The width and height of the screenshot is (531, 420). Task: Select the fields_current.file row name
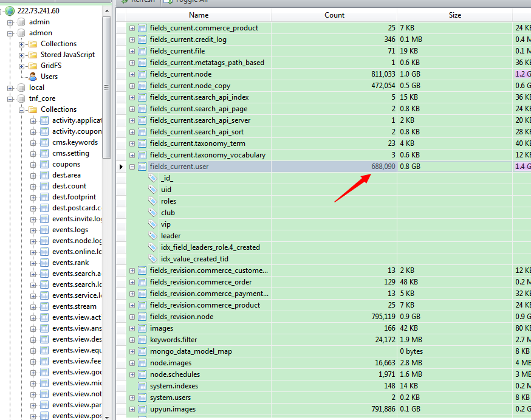point(177,51)
